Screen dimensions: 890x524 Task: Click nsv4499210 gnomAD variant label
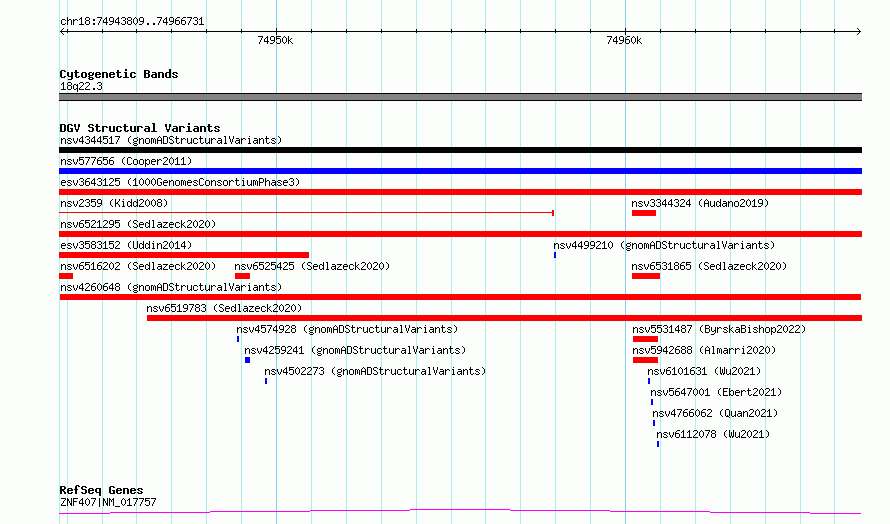[664, 245]
